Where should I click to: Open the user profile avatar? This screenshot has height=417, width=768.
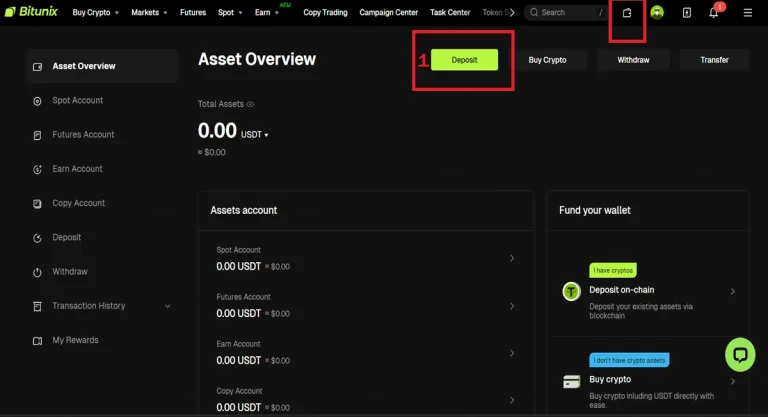coord(657,12)
